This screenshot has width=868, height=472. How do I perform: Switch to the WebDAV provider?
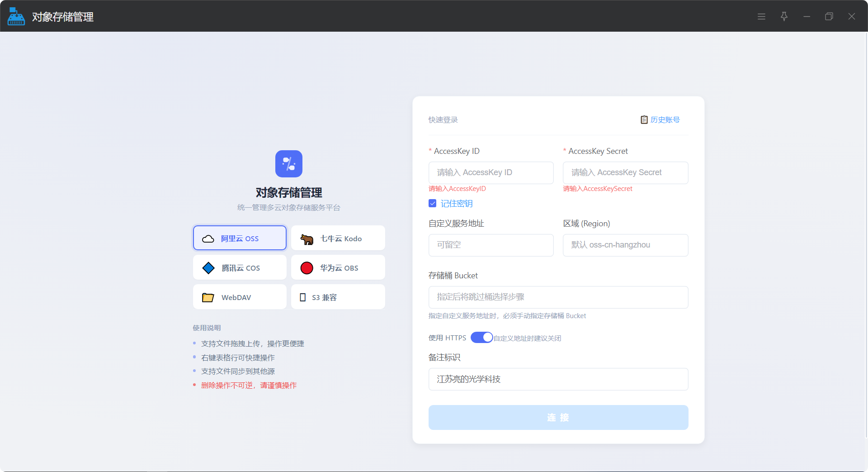240,297
